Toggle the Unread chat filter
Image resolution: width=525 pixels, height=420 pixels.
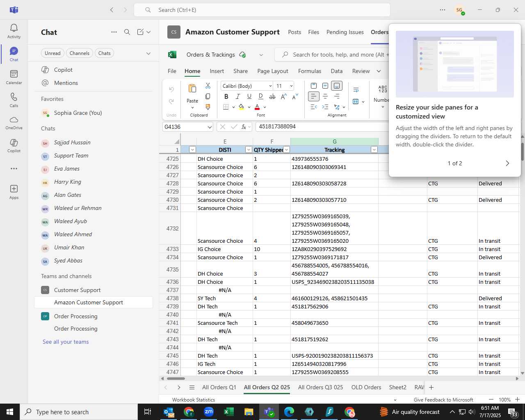click(52, 53)
